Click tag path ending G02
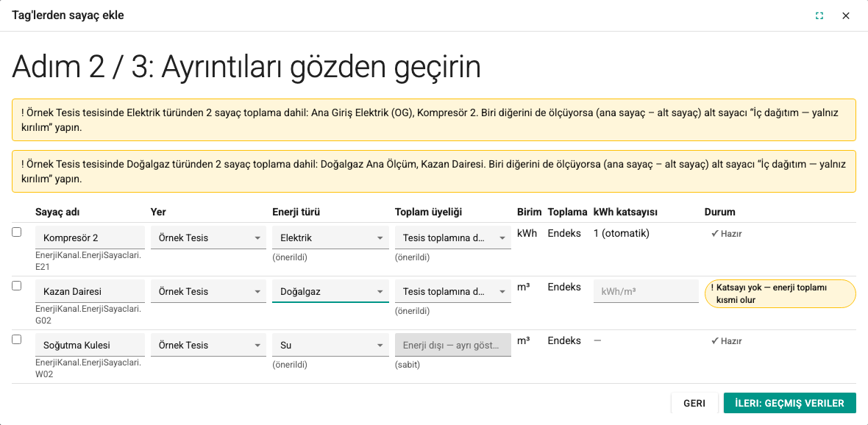 [x=88, y=314]
